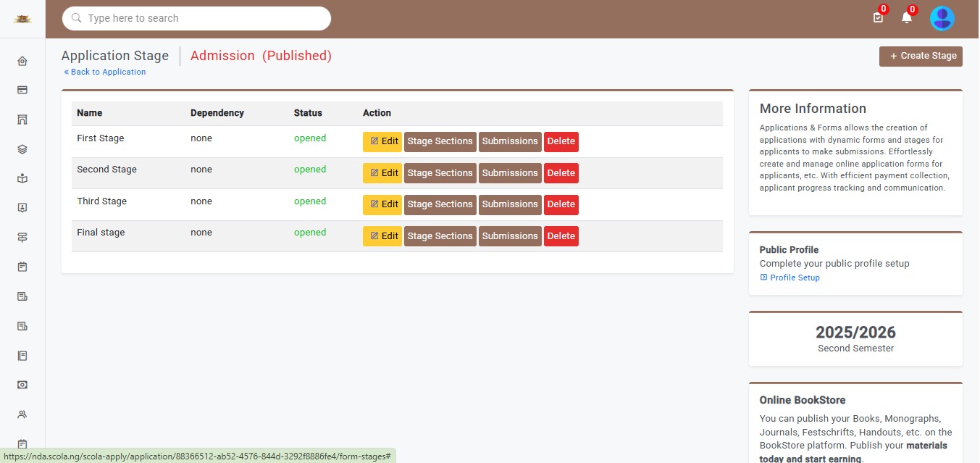Edit the Final stage
The width and height of the screenshot is (980, 463).
point(382,236)
